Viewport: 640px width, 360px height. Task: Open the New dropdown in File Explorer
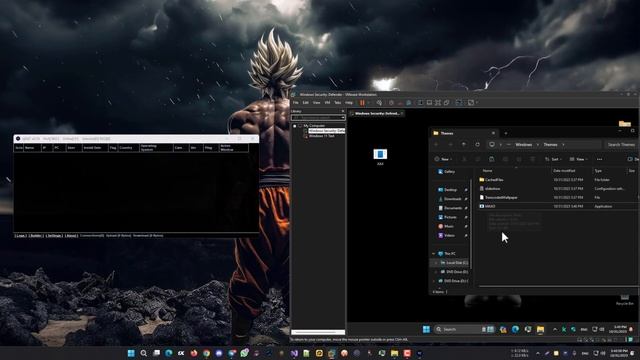[x=444, y=159]
